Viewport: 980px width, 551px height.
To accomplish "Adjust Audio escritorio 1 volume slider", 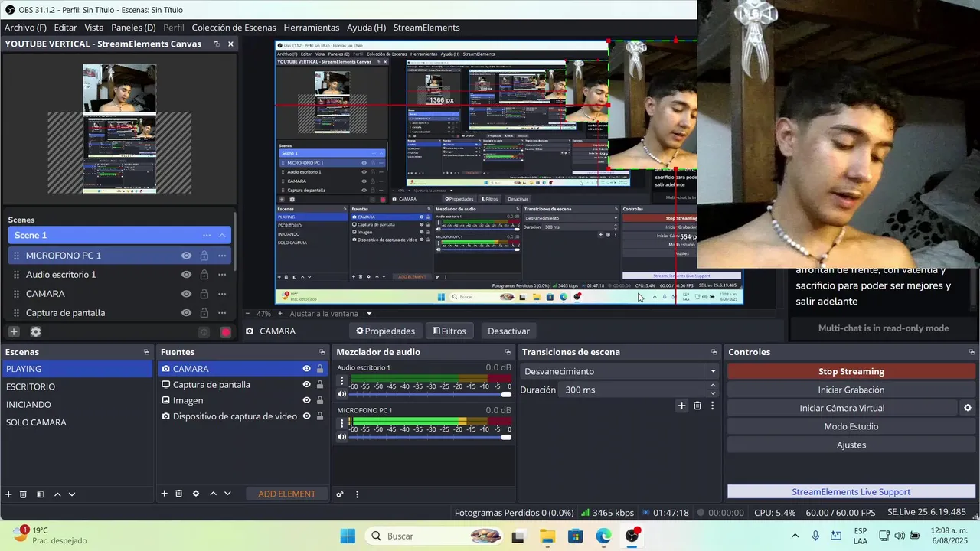I will 430,395.
